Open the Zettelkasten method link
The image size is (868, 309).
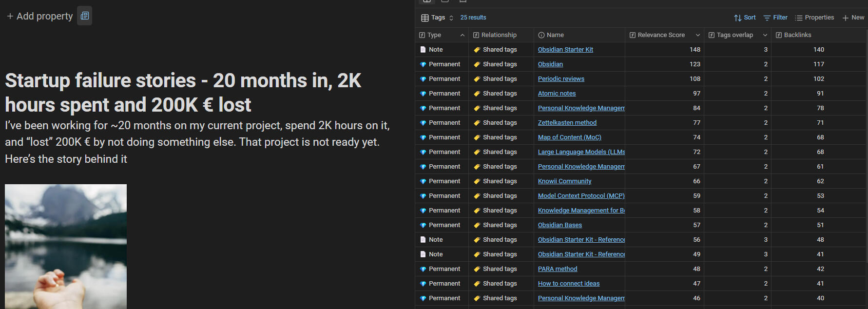tap(567, 123)
